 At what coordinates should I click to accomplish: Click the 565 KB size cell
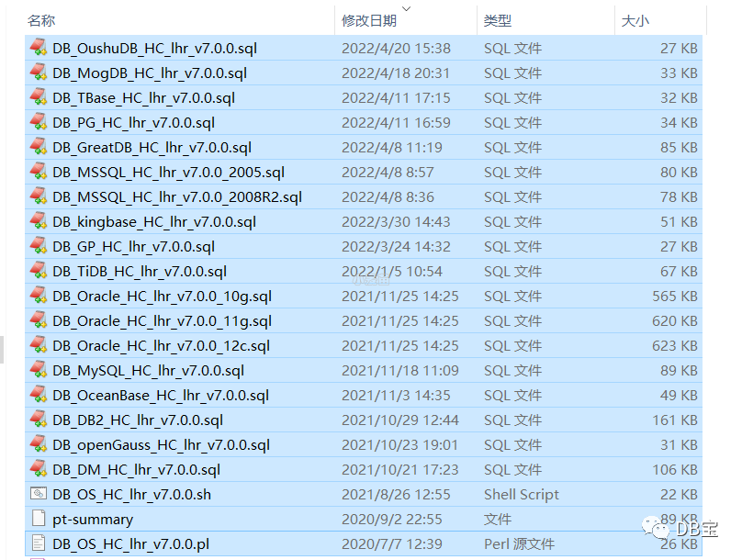click(x=675, y=297)
